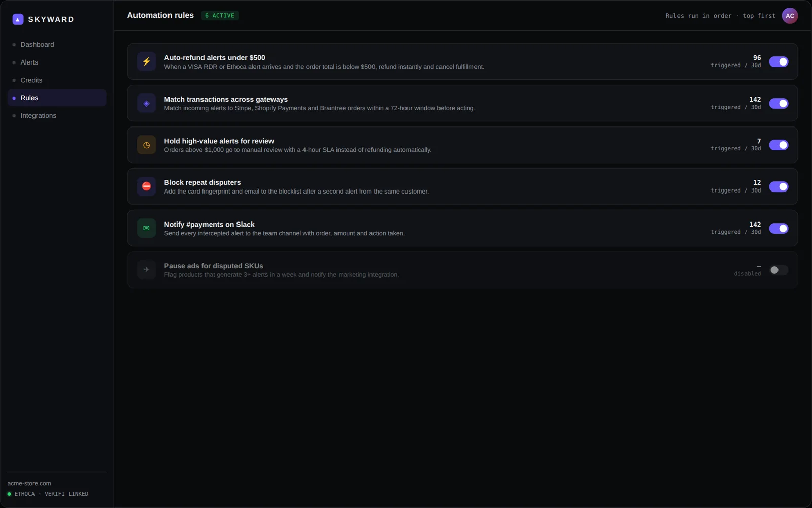Click the airplane Pause ads rule icon
Screen dimensions: 812x508
[146, 270]
